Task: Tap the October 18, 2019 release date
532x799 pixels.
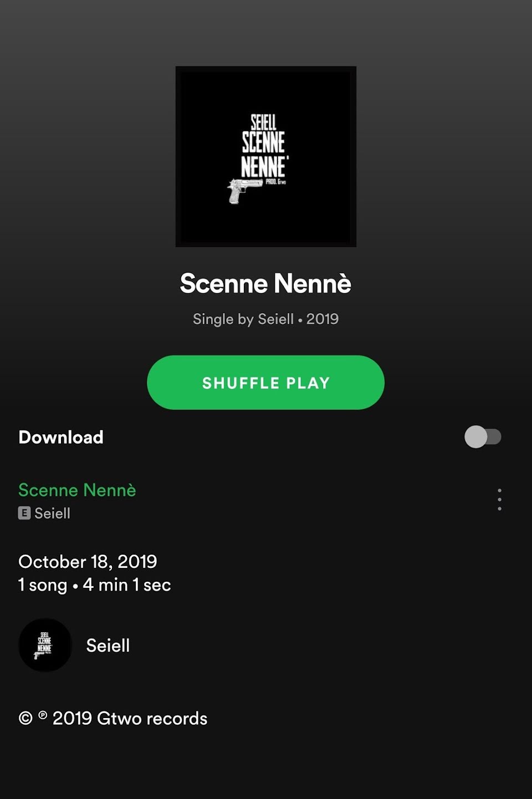Action: pos(88,561)
